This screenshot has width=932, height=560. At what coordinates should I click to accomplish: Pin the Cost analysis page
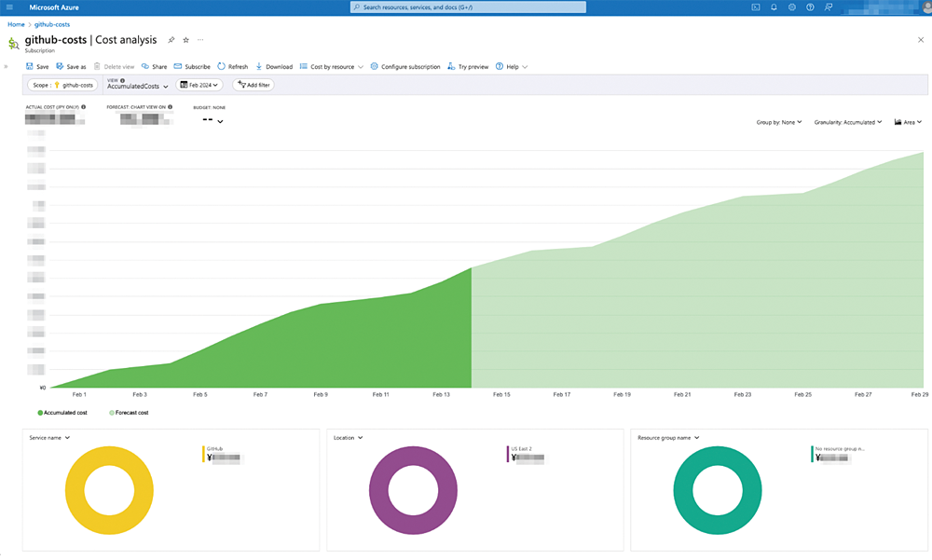coord(171,40)
